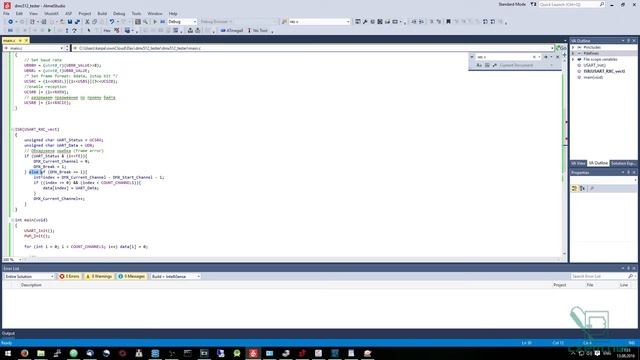Open the Project menu
The width and height of the screenshot is (640, 360).
(84, 13)
